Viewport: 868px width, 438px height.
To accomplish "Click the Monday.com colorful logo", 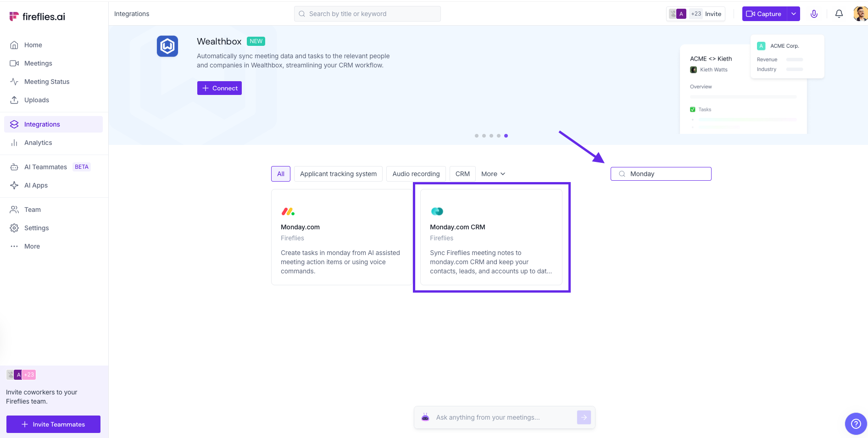I will [x=288, y=211].
